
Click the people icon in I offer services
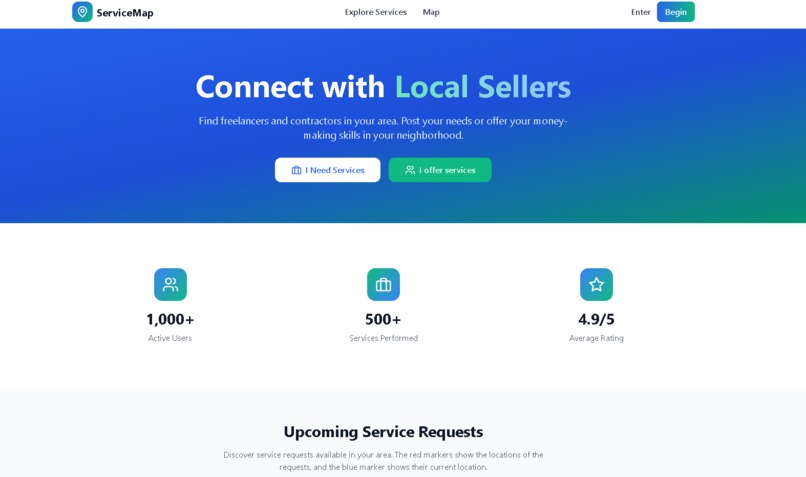(410, 170)
